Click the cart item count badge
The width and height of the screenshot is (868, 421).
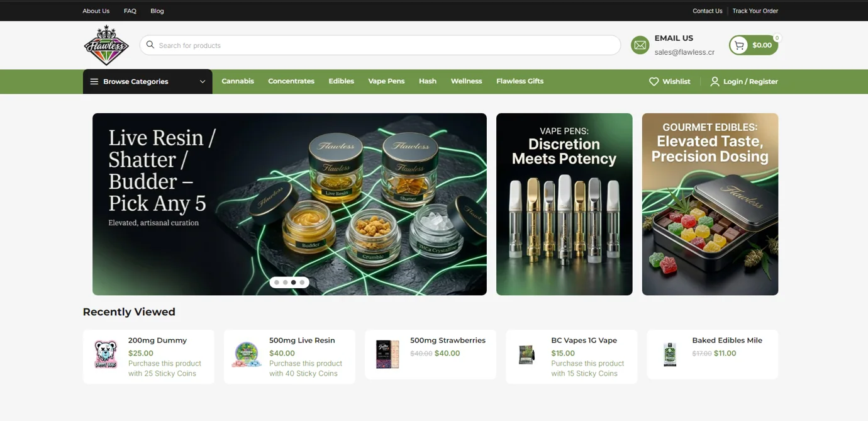coord(777,38)
